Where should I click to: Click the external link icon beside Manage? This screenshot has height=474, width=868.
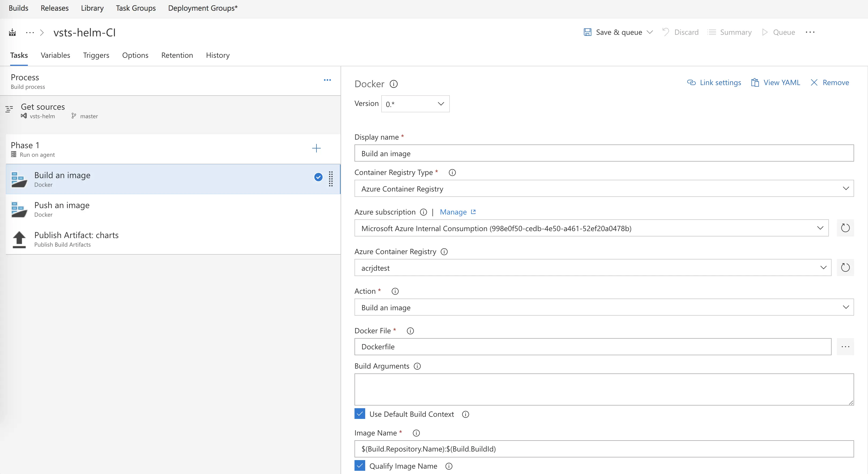(473, 212)
